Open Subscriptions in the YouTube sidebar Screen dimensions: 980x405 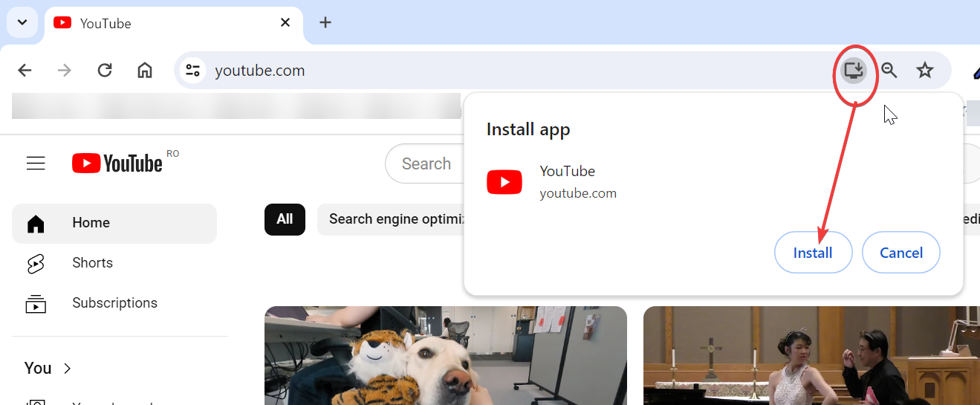pos(114,303)
